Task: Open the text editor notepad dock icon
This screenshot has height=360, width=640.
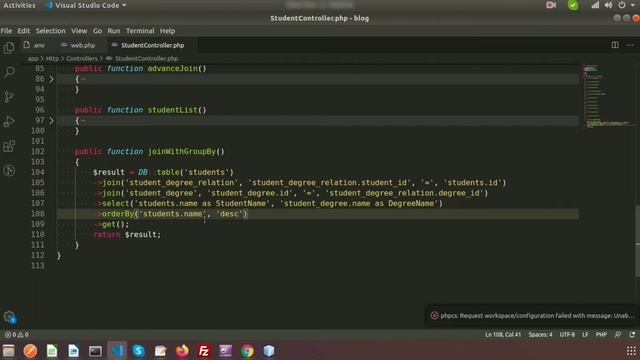Action: click(160, 351)
